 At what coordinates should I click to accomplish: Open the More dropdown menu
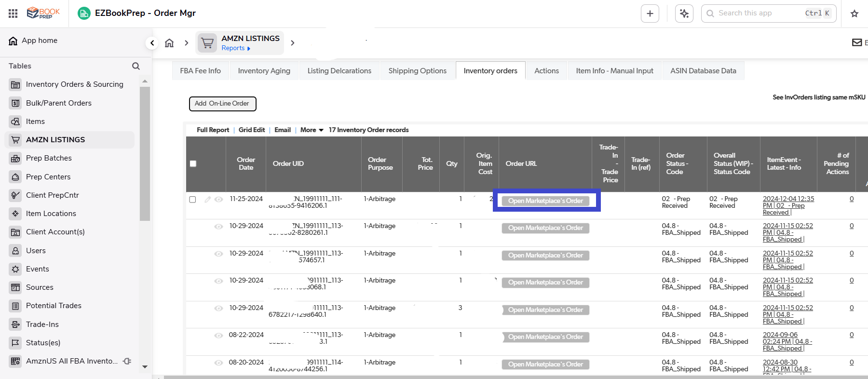tap(312, 130)
